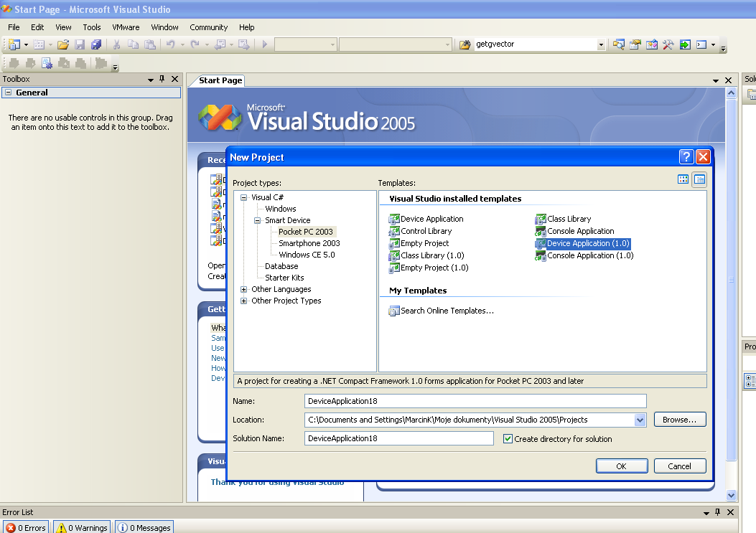Open the Toolbox window position dropdown
Viewport: 756px width, 533px height.
coord(151,80)
